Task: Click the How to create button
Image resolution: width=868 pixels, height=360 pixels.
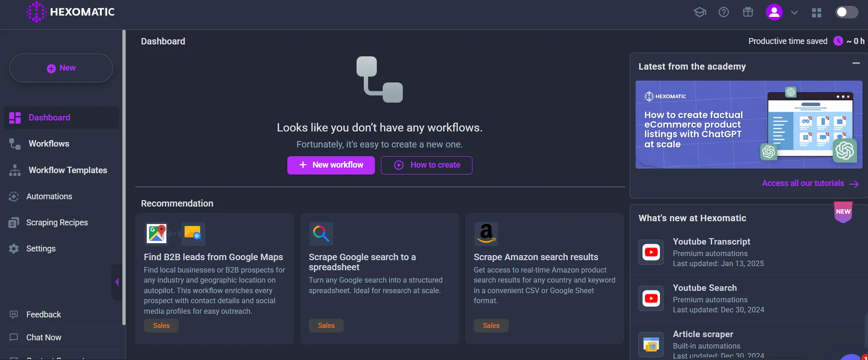Action: (426, 165)
